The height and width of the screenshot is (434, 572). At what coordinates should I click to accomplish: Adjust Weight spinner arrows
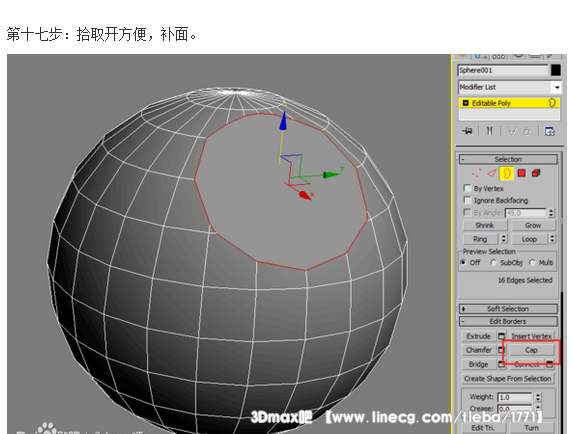tap(538, 397)
